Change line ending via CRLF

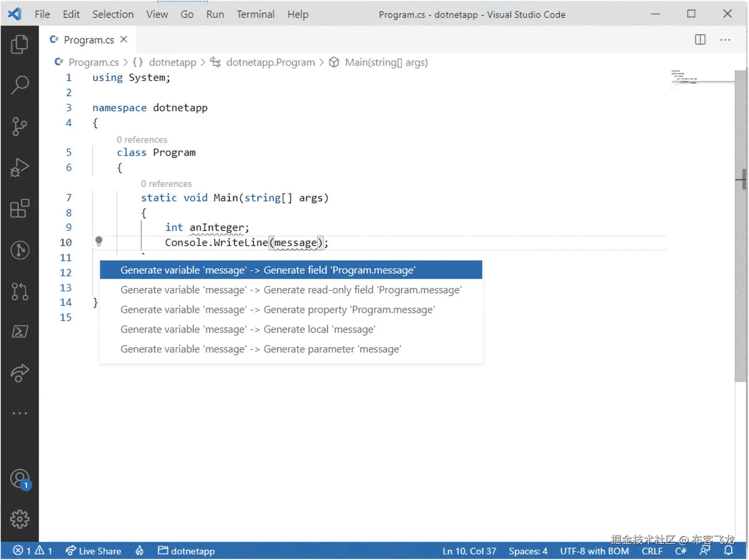652,551
